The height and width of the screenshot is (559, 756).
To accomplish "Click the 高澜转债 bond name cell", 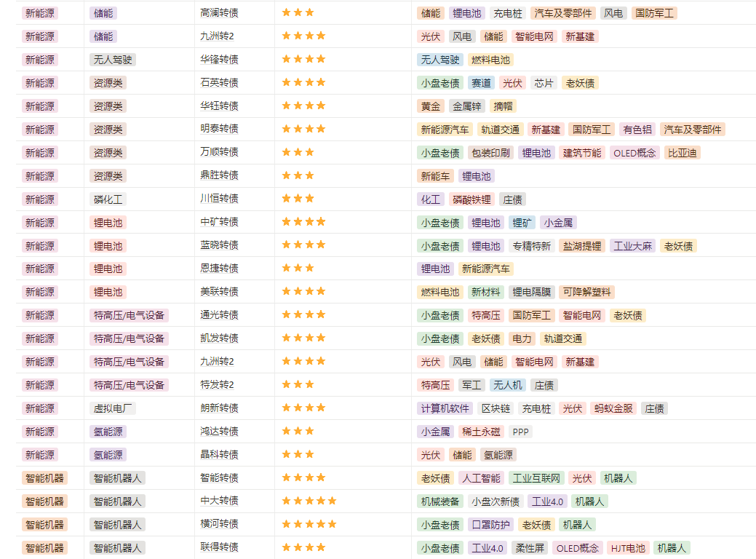I will click(219, 13).
